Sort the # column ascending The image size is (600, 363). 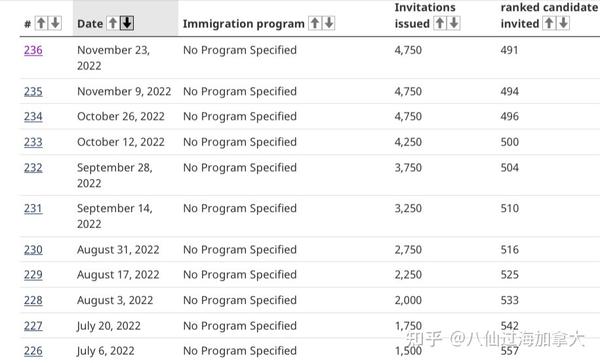tap(41, 23)
